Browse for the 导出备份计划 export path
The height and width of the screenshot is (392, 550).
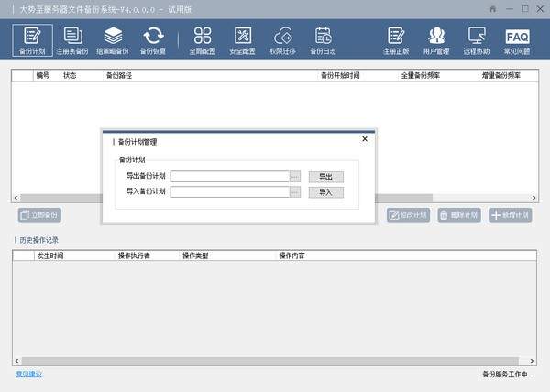295,177
